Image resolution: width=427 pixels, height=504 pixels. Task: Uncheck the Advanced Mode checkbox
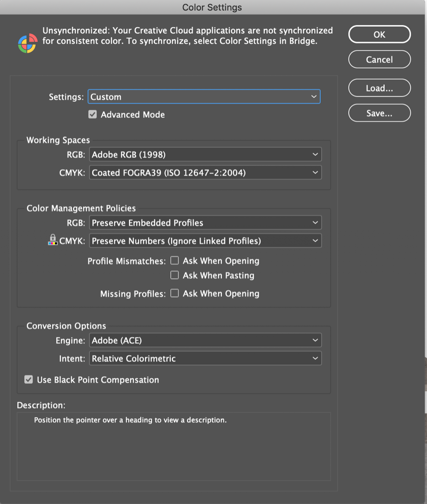pos(92,114)
